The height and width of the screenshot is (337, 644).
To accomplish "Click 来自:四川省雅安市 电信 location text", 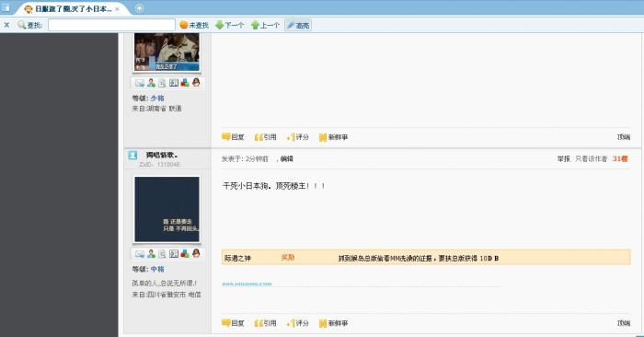I will tap(167, 295).
